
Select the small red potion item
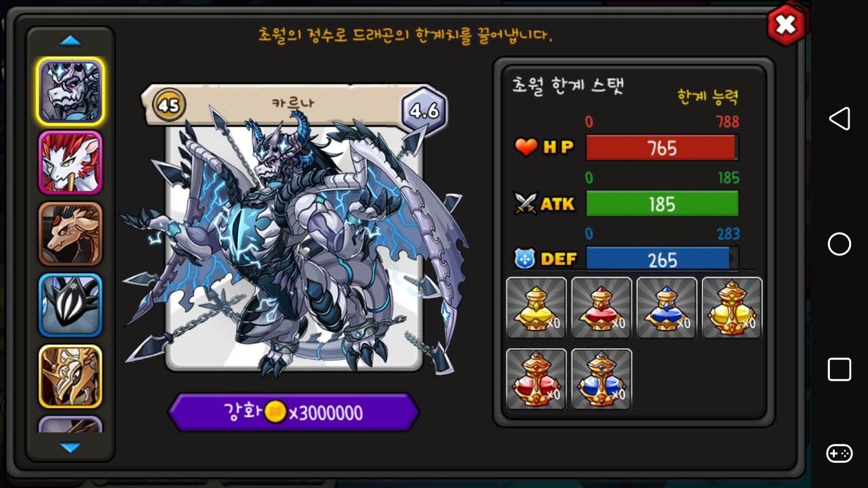point(601,308)
